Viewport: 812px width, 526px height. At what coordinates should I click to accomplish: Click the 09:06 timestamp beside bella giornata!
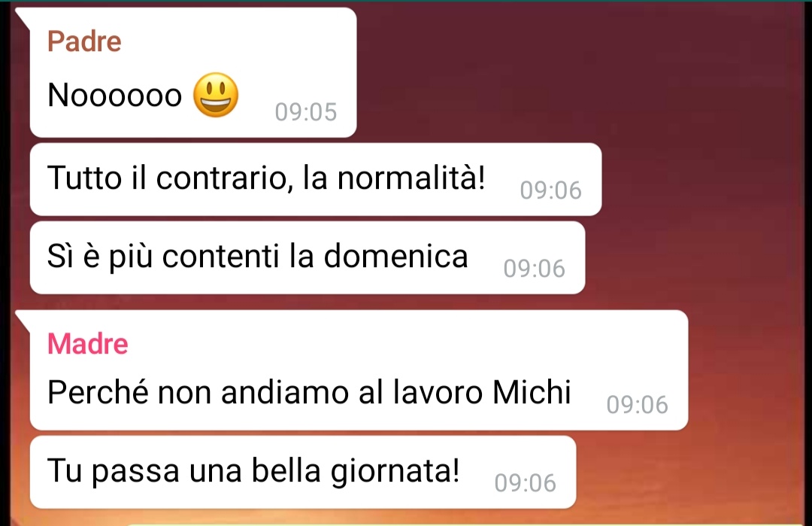click(525, 483)
